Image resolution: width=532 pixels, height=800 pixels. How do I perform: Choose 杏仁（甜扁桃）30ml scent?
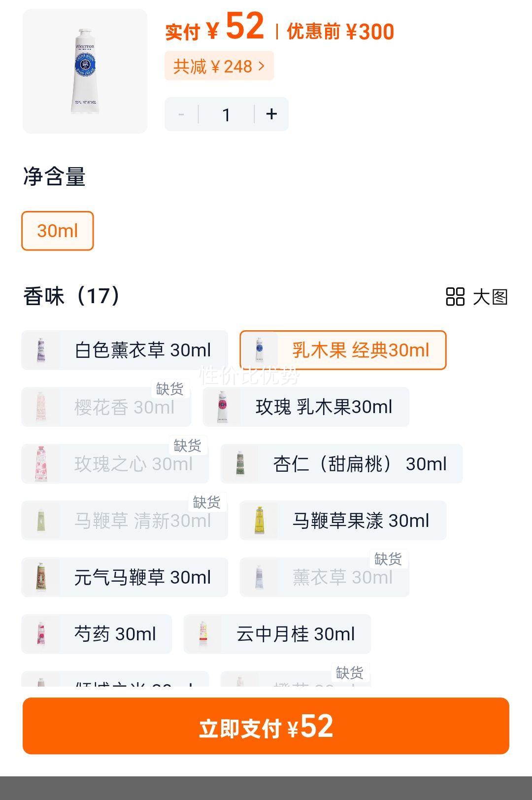click(341, 464)
